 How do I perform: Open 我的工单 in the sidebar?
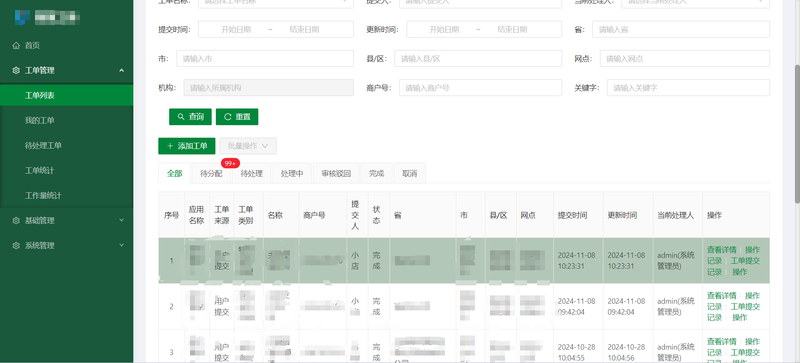(x=66, y=120)
